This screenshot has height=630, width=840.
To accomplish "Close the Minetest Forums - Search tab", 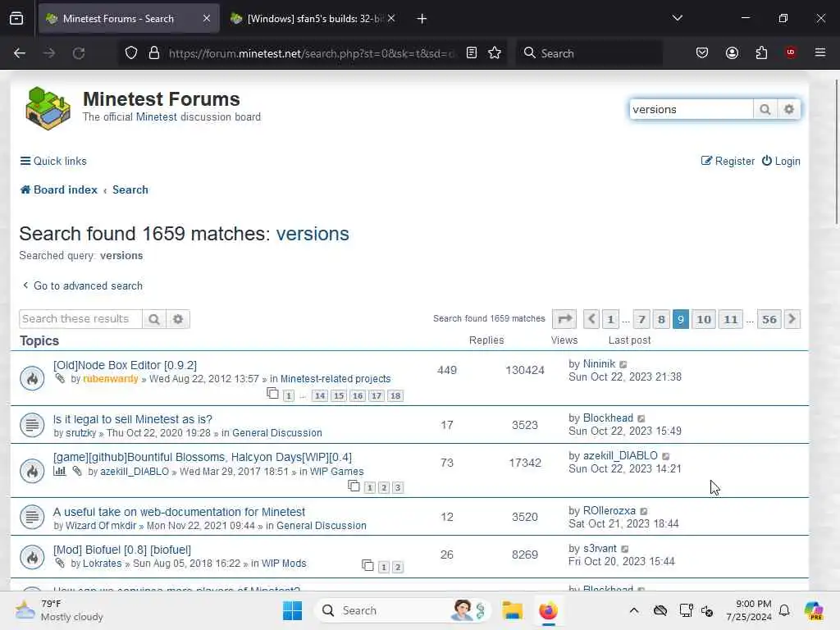I will pos(207,19).
